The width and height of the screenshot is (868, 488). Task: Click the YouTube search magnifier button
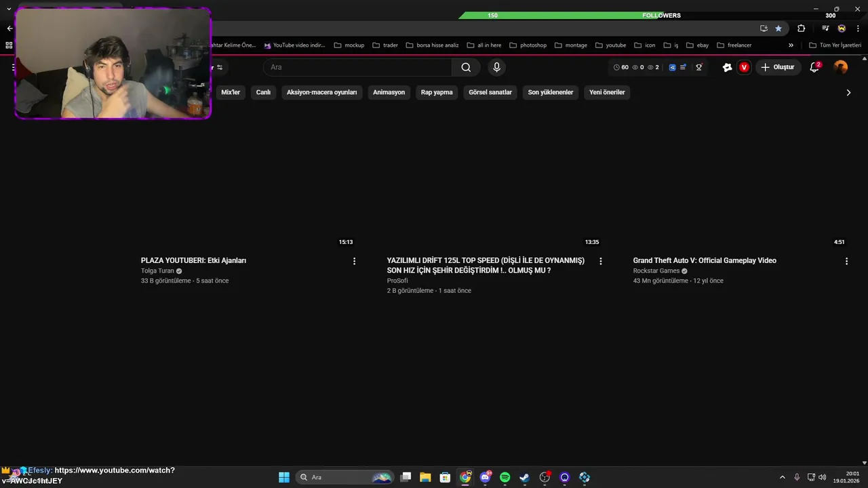click(466, 67)
